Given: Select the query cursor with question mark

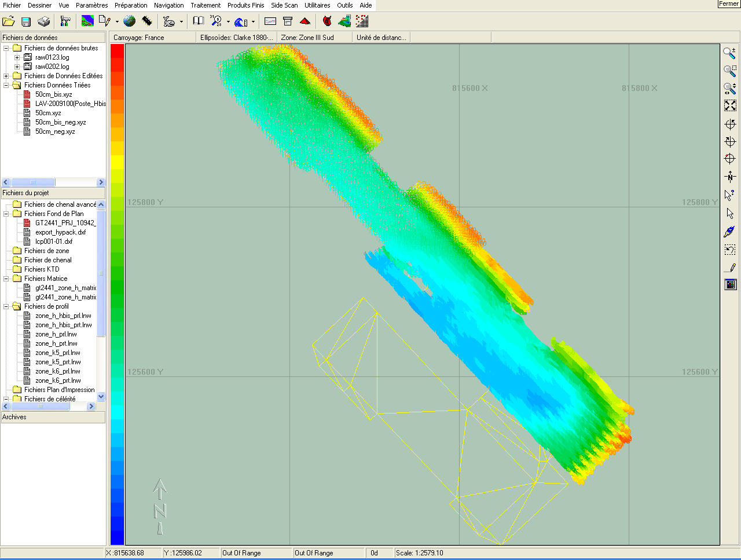Looking at the screenshot, I should pos(730,195).
